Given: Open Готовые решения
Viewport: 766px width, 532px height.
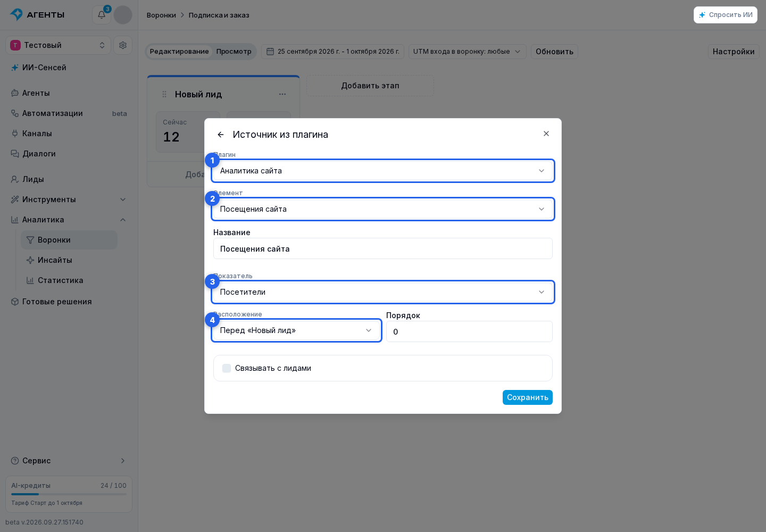Looking at the screenshot, I should (x=69, y=302).
